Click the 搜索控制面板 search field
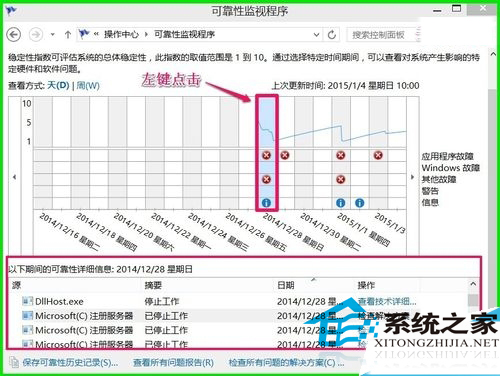Viewport: 500px width, 376px height. coord(383,35)
